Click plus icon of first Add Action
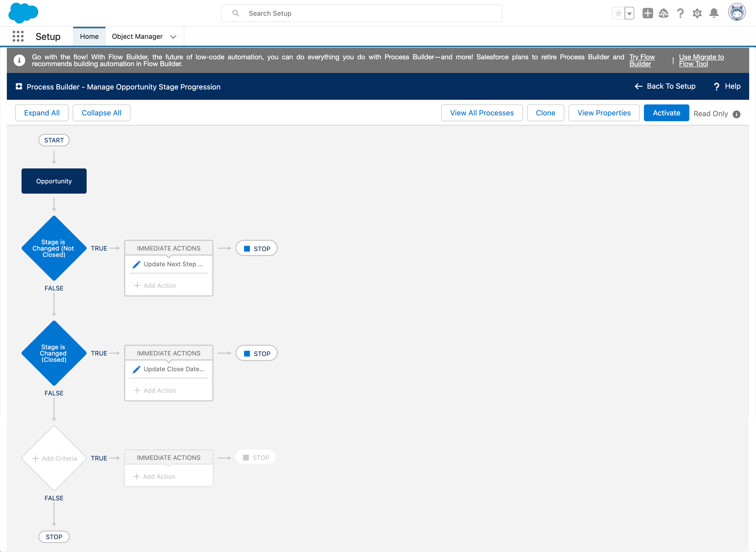The image size is (756, 552). (x=137, y=285)
